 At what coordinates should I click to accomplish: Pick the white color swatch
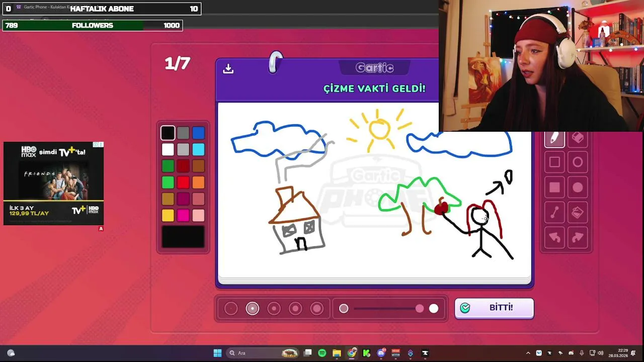tap(168, 149)
